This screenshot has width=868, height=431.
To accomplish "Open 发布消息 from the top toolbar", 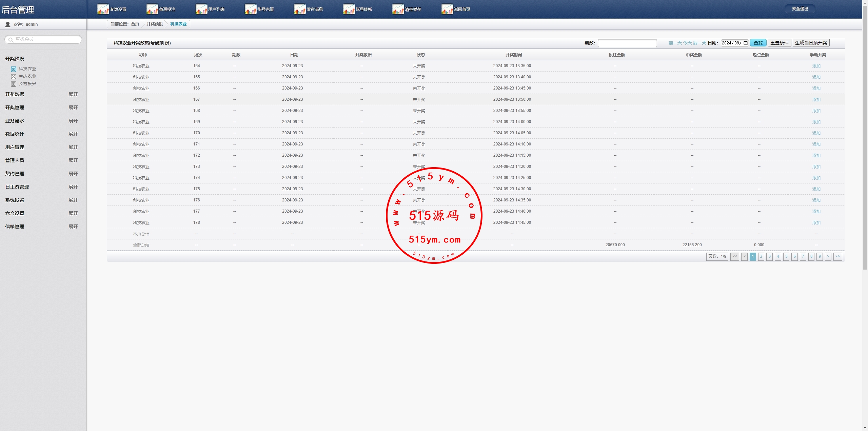I will [300, 9].
